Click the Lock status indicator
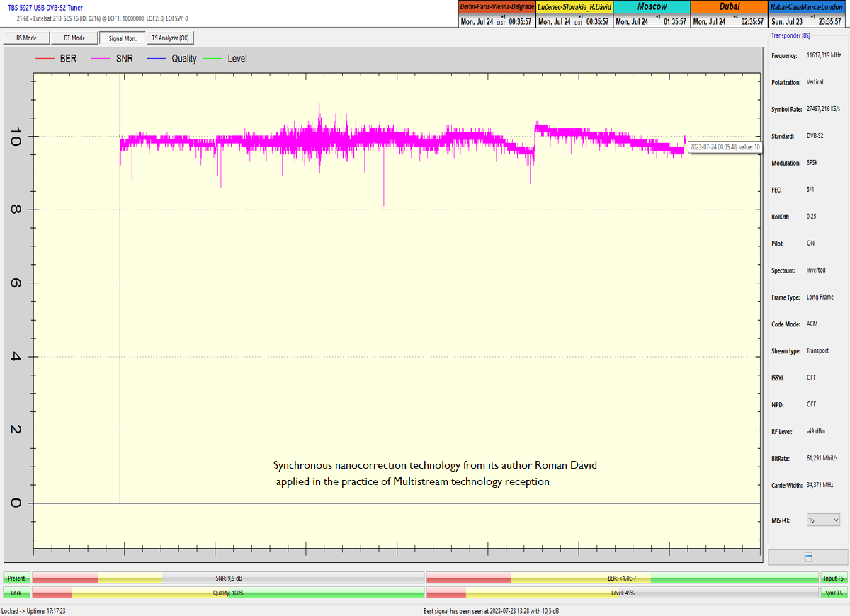This screenshot has height=616, width=850. (16, 593)
